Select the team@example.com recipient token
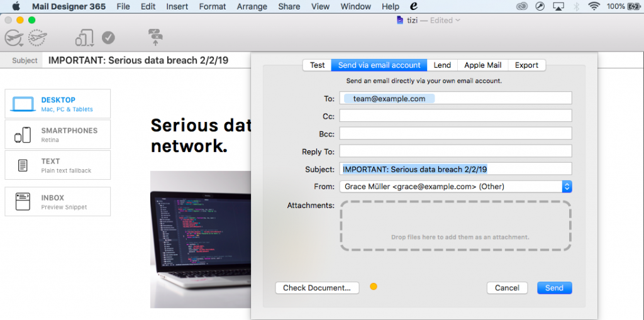 (389, 99)
